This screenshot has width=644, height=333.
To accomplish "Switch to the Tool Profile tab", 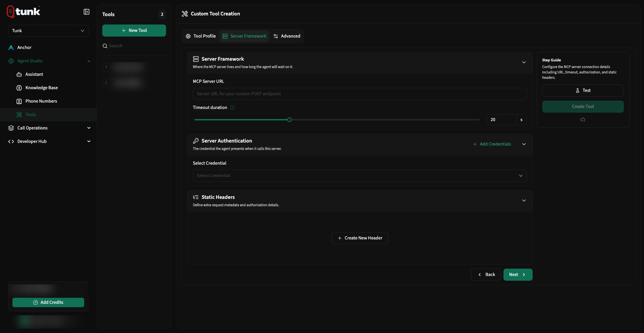I will (x=201, y=36).
